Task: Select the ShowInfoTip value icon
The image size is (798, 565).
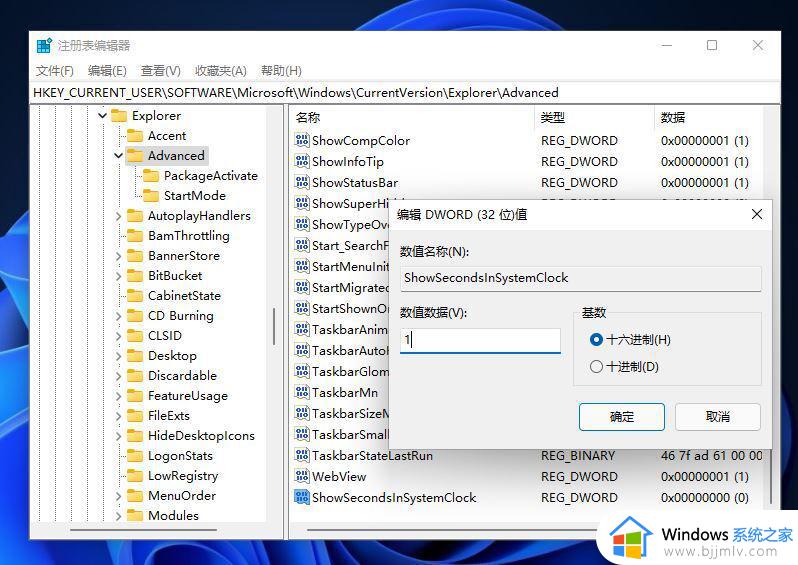Action: tap(302, 161)
